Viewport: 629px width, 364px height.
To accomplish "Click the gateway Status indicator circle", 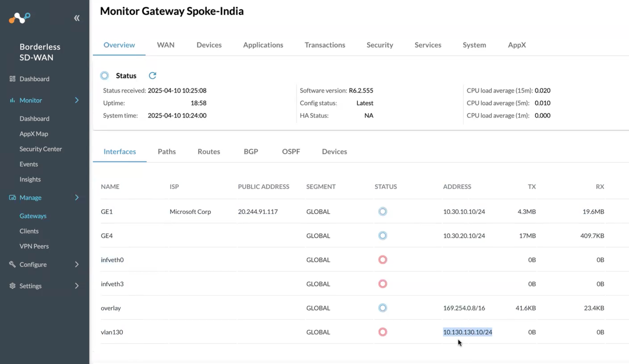I will [104, 75].
